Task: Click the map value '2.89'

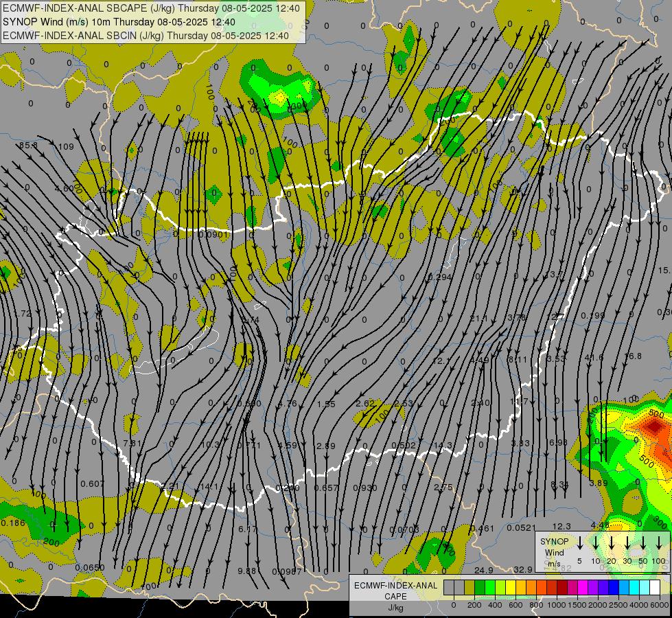Action: [326, 446]
